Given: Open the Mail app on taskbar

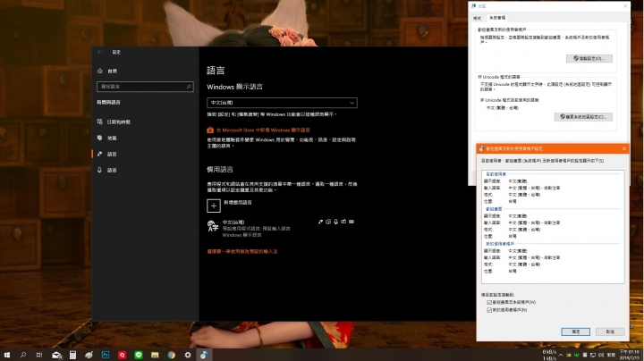Looking at the screenshot, I should click(56, 355).
